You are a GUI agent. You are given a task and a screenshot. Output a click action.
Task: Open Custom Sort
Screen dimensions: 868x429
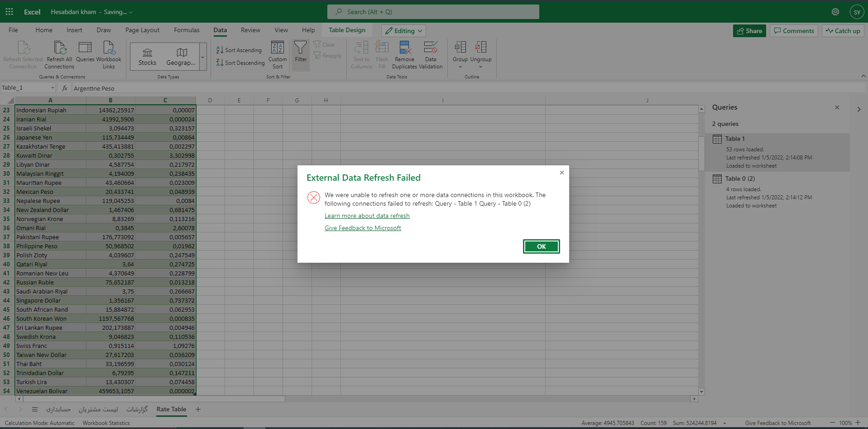pos(278,55)
